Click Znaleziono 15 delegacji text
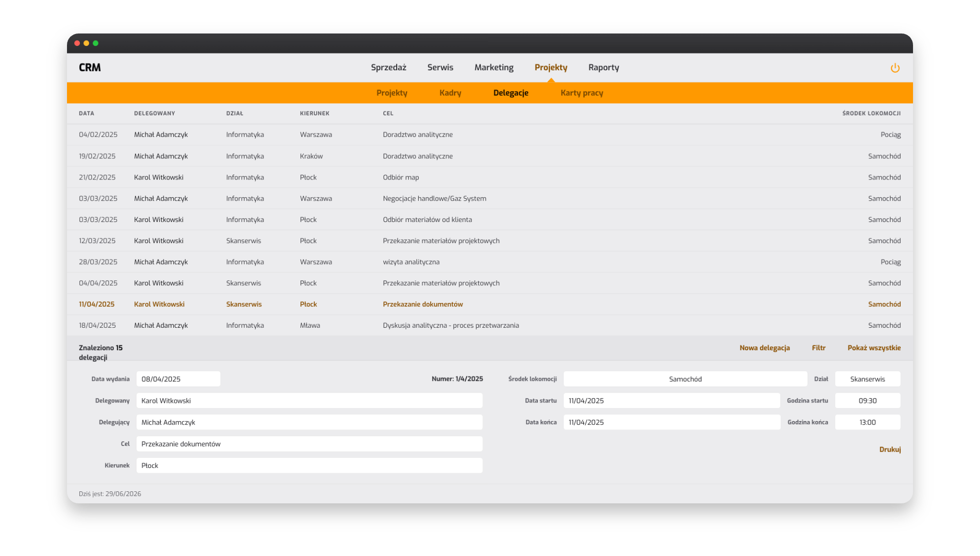 [101, 353]
